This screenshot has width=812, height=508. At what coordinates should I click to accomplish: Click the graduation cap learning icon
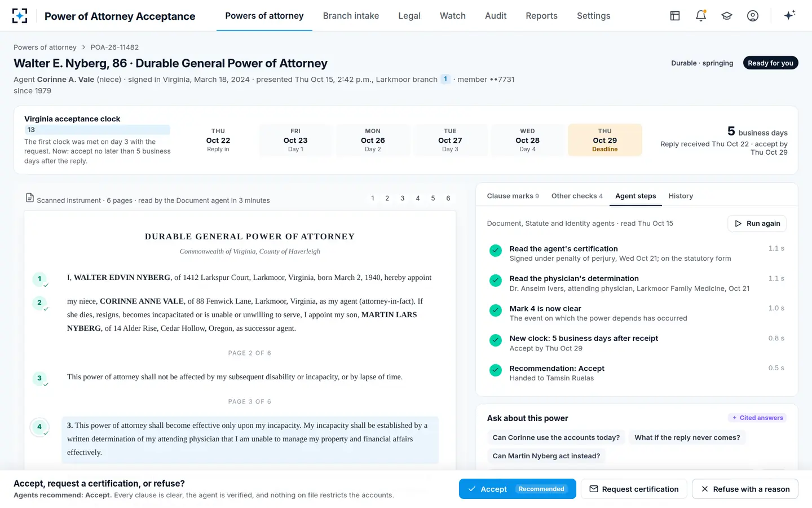[727, 16]
